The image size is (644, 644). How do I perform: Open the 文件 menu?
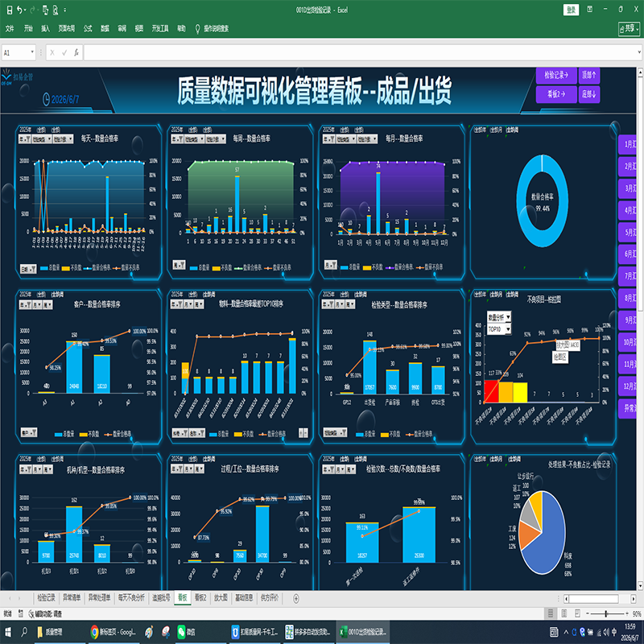point(10,28)
